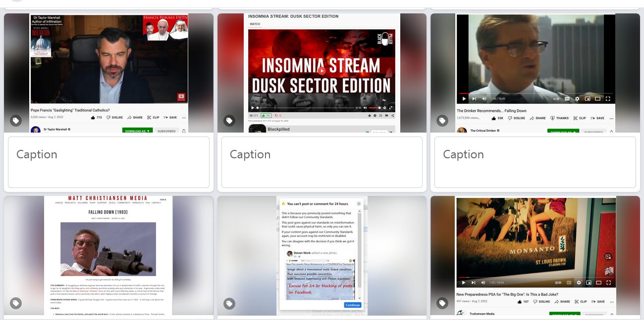Click 55K like icon under Drinker Recommends video
Viewport: 644px width, 325px height.
coord(494,118)
